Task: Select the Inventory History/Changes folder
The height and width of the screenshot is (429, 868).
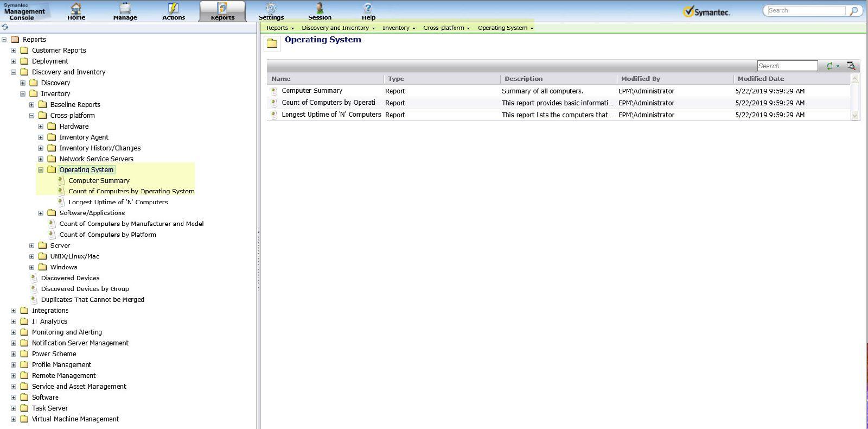Action: [100, 148]
